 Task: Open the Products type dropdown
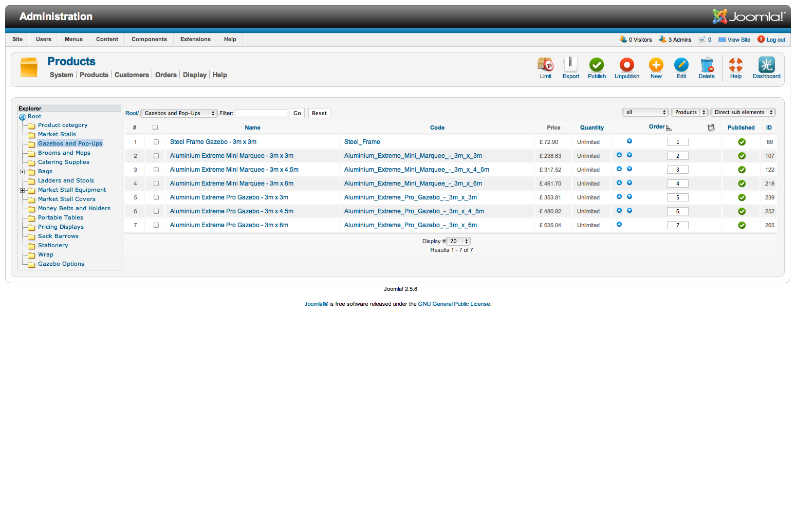coord(690,112)
